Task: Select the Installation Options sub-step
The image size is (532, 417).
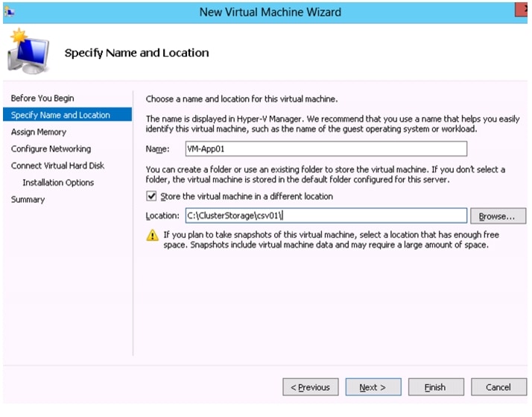Action: pyautogui.click(x=58, y=182)
